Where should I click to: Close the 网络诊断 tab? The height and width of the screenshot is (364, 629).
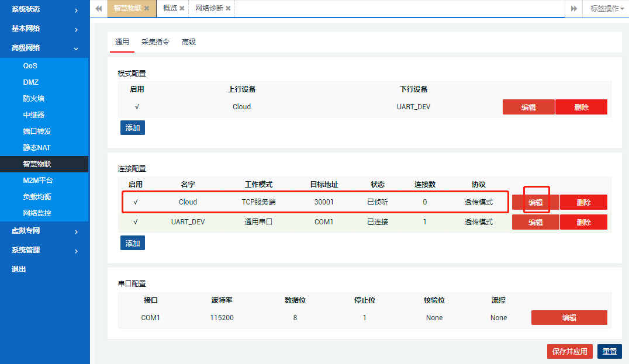pos(227,9)
